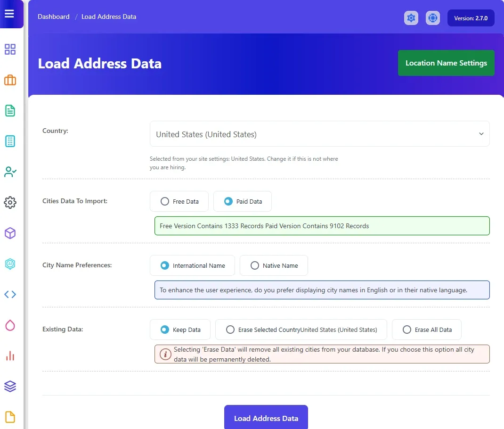Open the hamburger menu
Image resolution: width=504 pixels, height=429 pixels.
coord(9,14)
